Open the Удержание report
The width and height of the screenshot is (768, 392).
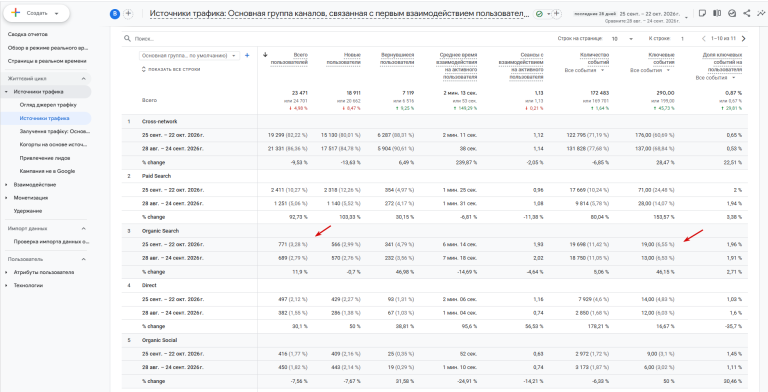click(x=28, y=211)
